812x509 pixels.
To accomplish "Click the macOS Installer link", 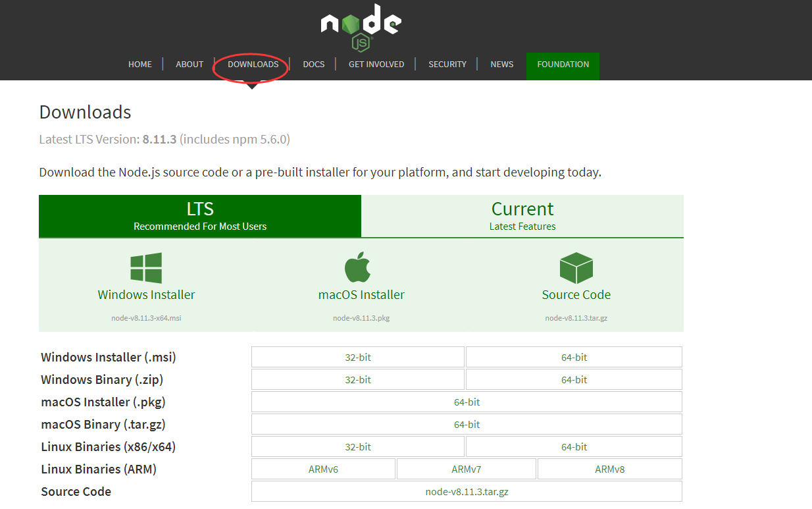I will click(x=361, y=295).
